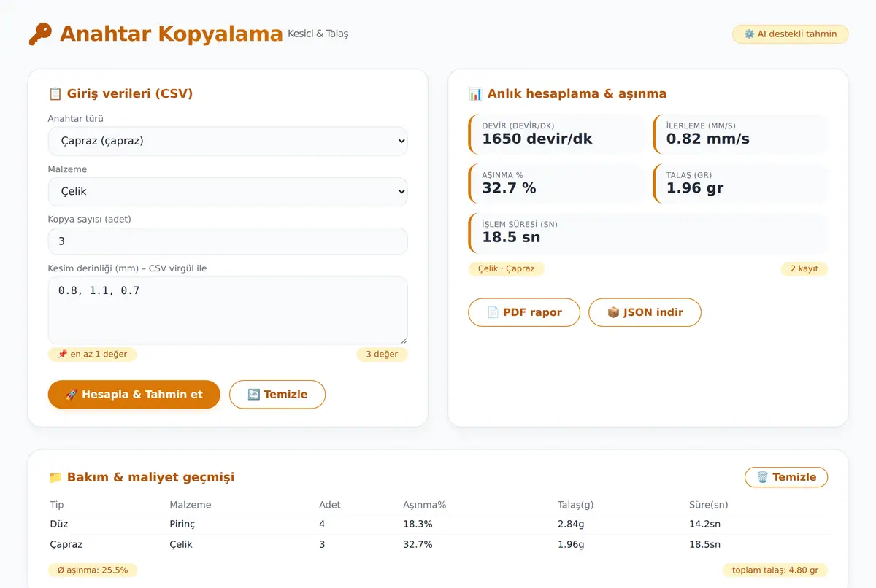Open the 'Anahtar türü' dropdown
Screen dimensions: 876x588
228,141
